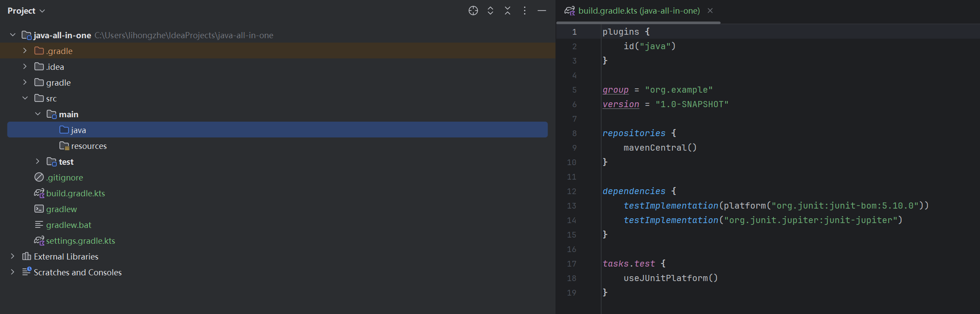980x314 pixels.
Task: Expand the test folder node
Action: coord(38,162)
